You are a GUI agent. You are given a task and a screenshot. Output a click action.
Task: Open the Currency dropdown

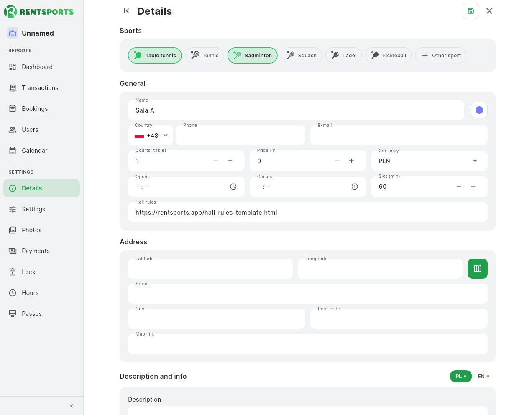point(429,161)
